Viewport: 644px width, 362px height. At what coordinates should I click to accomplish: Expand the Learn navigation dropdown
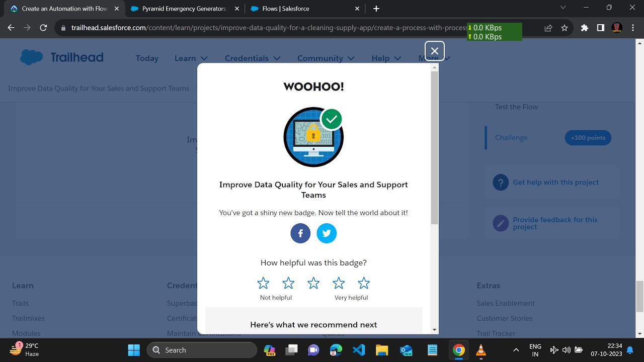(x=191, y=58)
